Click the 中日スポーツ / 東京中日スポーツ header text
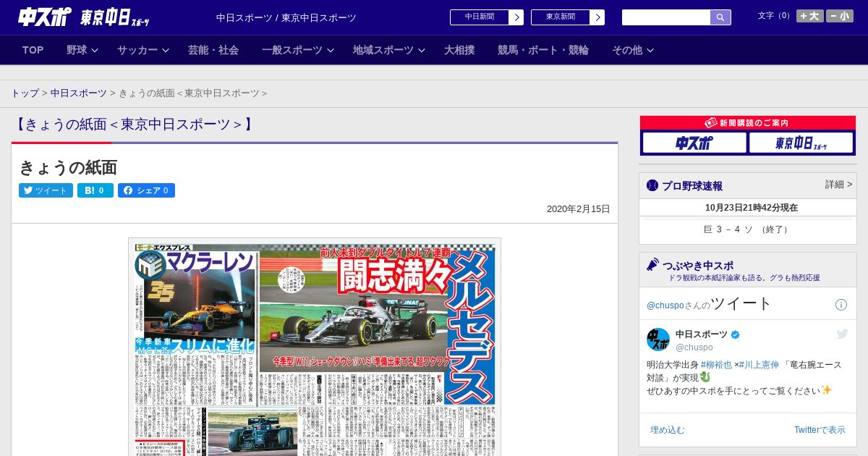Screen dimensions: 868x456 pyautogui.click(x=286, y=17)
